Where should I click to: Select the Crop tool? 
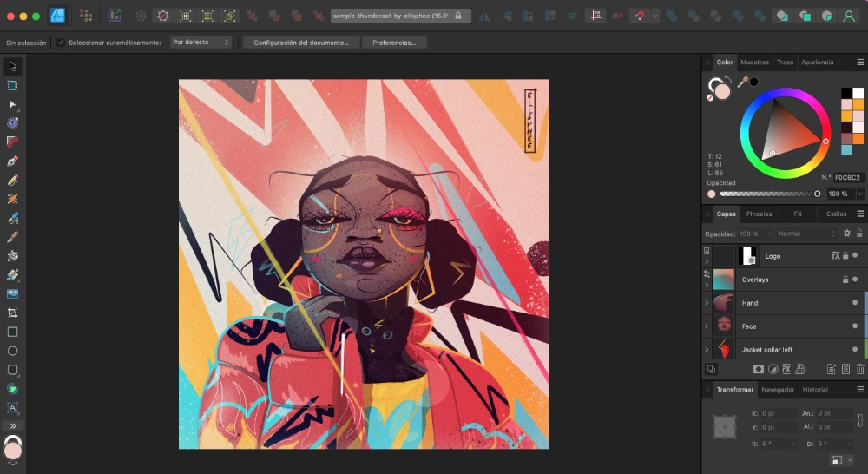pyautogui.click(x=12, y=313)
